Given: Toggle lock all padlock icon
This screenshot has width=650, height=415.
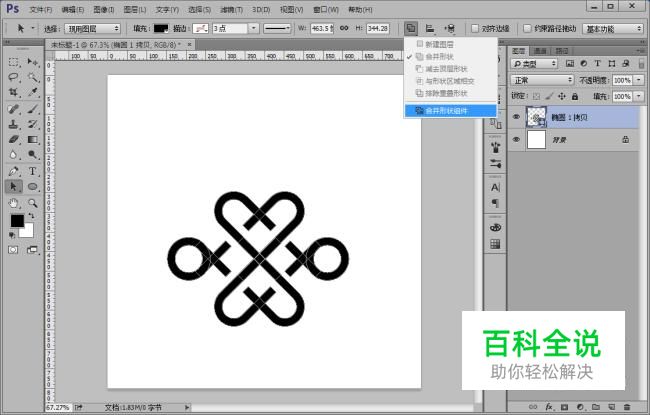Looking at the screenshot, I should point(575,96).
